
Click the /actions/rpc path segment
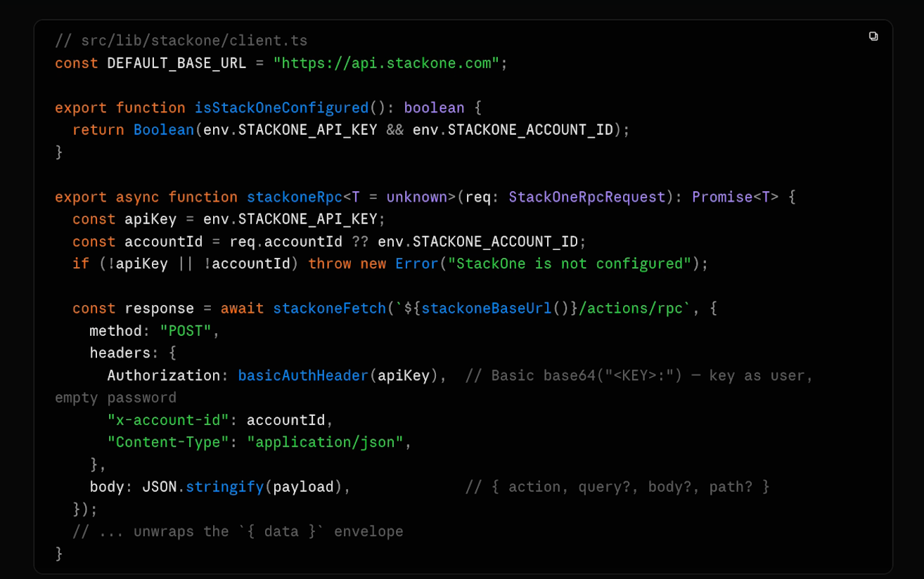(x=631, y=308)
